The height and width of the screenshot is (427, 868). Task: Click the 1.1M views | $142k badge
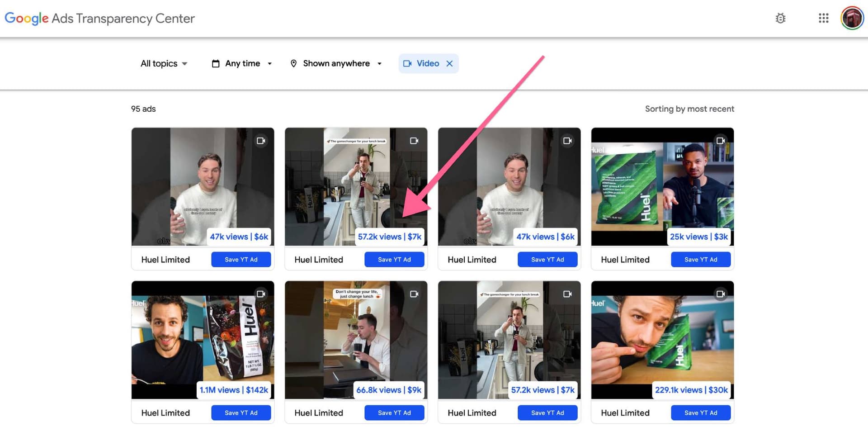(234, 390)
